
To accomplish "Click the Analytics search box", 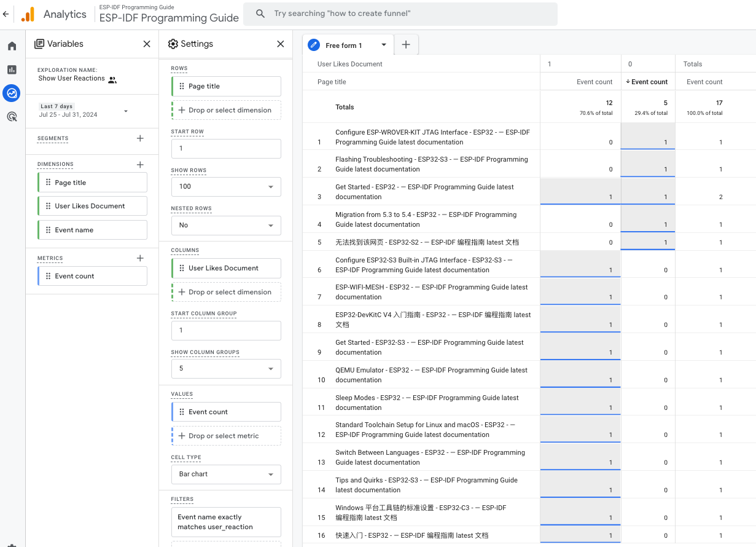I will (400, 14).
